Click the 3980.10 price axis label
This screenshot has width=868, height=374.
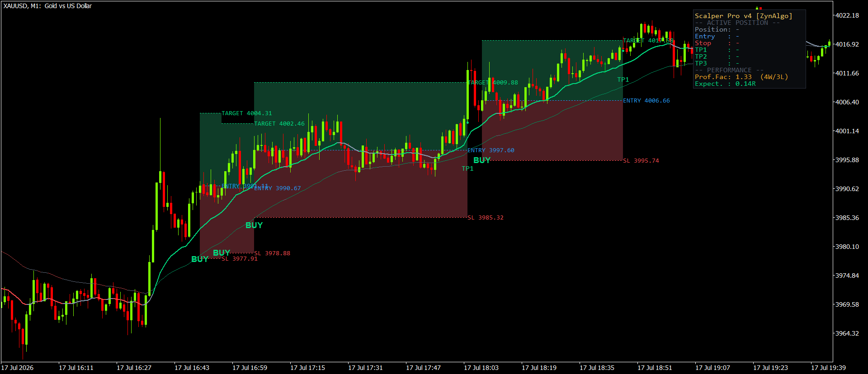[x=847, y=247]
